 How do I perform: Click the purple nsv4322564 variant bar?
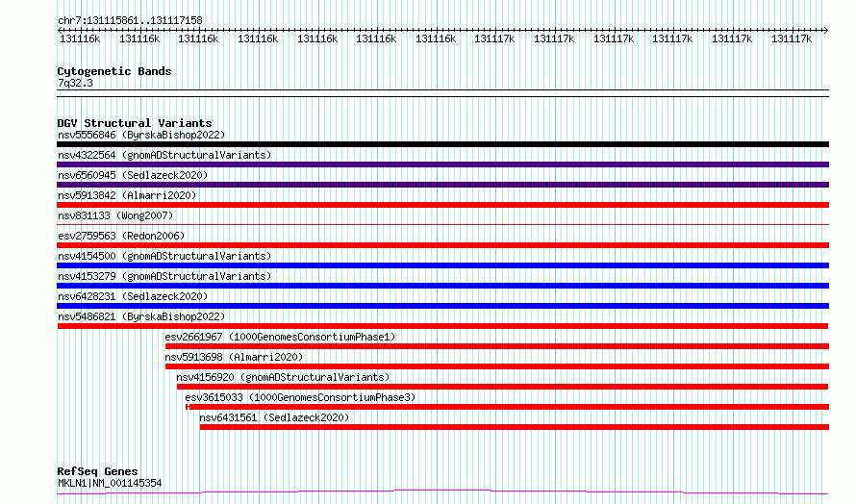tap(442, 164)
